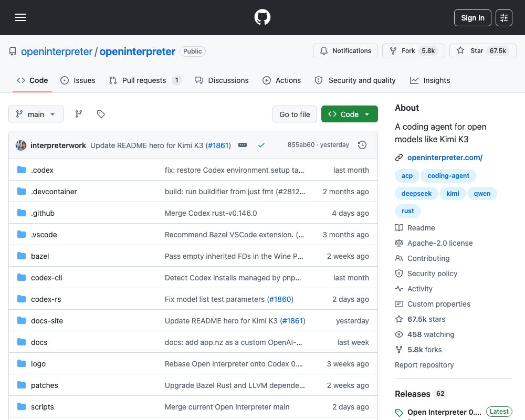Screen dimensions: 525x420
Task: Open the Issues tab
Action: point(78,80)
